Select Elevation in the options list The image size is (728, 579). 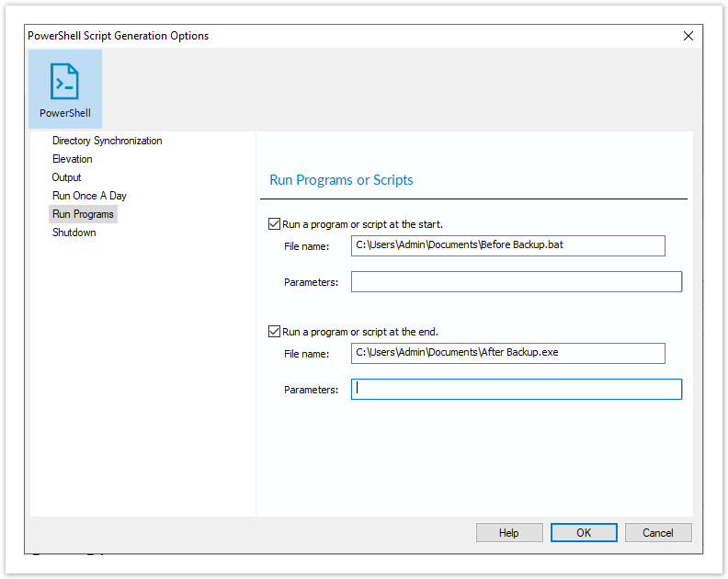[x=73, y=159]
